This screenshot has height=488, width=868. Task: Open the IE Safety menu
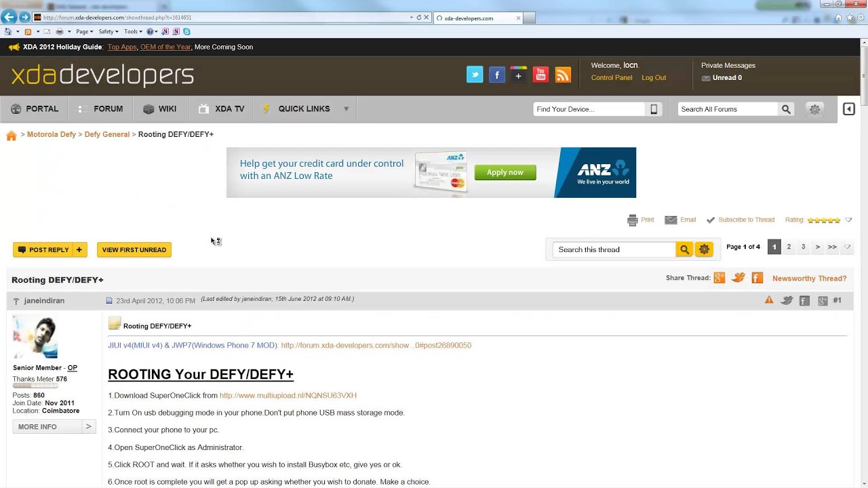click(x=108, y=31)
